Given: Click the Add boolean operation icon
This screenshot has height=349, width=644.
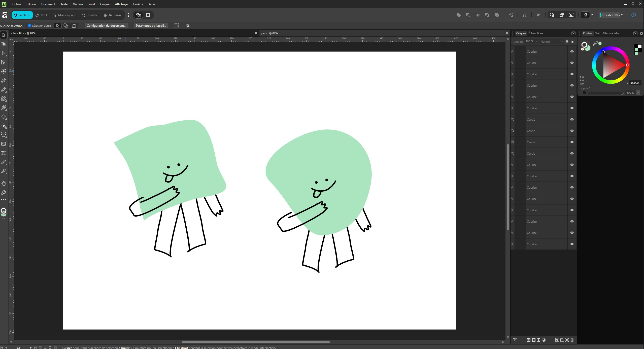Looking at the screenshot, I should (x=458, y=15).
